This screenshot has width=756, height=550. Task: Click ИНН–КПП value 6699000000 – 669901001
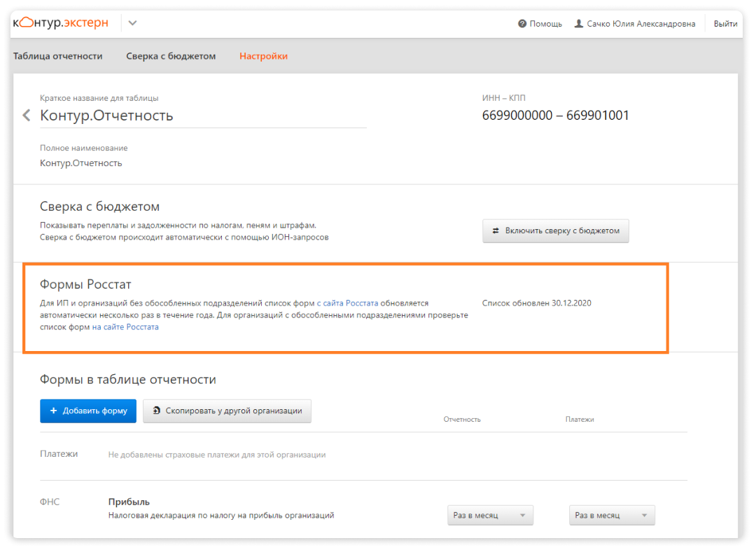pos(555,116)
